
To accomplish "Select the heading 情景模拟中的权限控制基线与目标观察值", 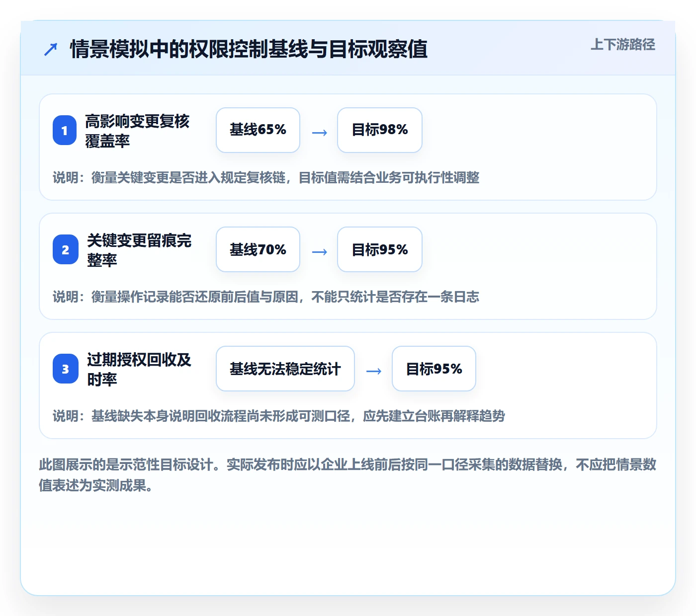I will point(249,49).
